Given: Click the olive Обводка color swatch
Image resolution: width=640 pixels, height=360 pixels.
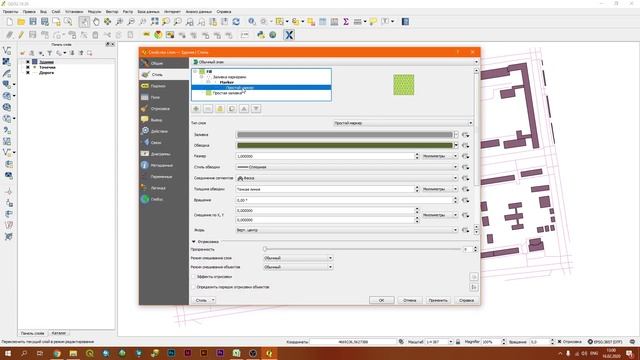Looking at the screenshot, I should pyautogui.click(x=344, y=145).
